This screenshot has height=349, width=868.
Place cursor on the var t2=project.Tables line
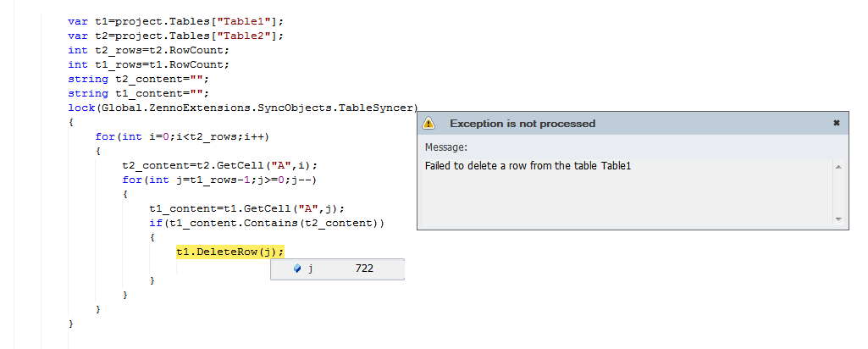pos(176,36)
